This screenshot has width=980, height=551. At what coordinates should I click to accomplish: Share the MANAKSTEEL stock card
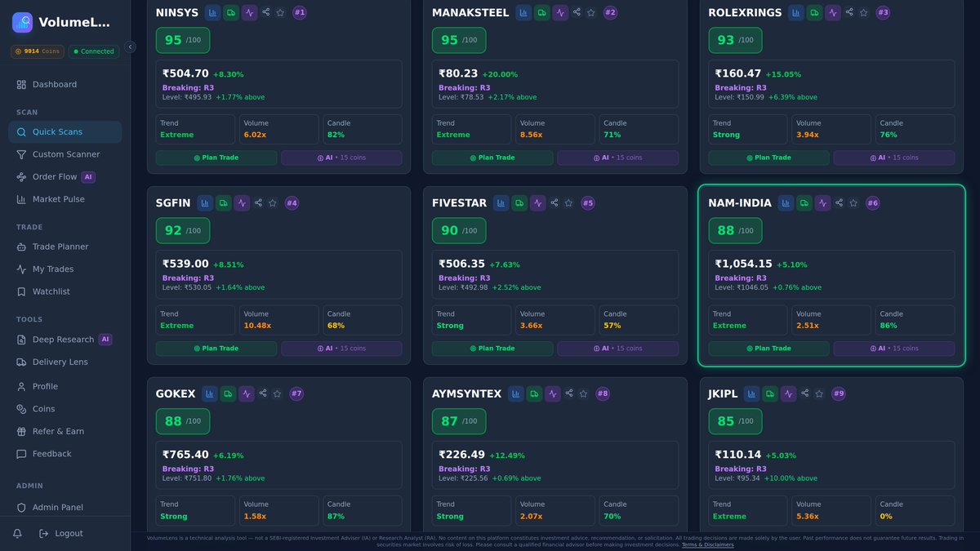pos(577,12)
